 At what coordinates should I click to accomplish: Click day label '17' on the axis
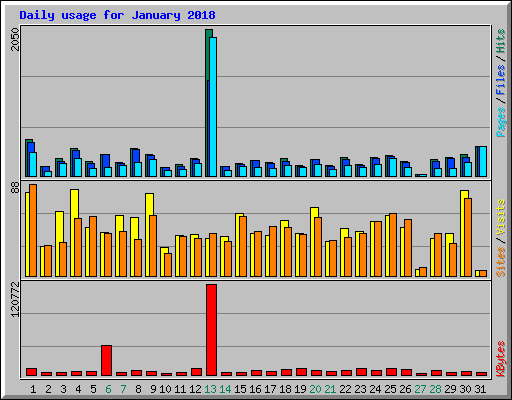point(270,389)
